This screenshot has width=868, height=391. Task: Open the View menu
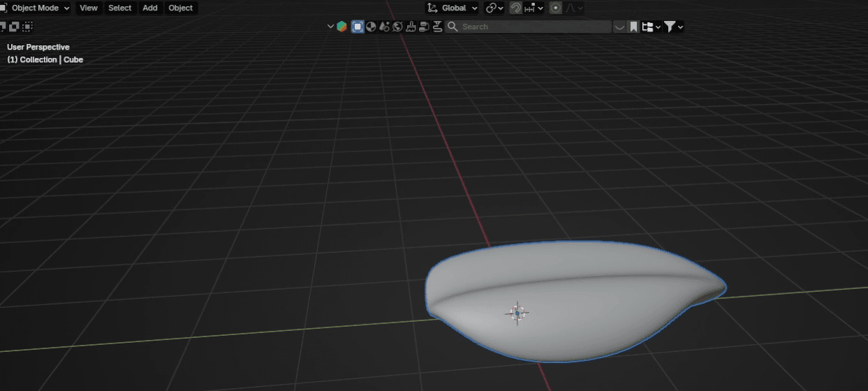click(x=89, y=8)
